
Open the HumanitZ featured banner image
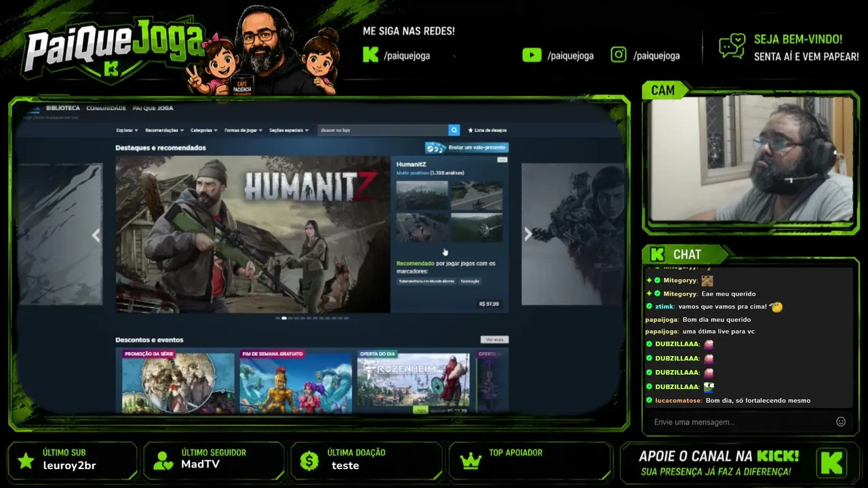[x=253, y=235]
